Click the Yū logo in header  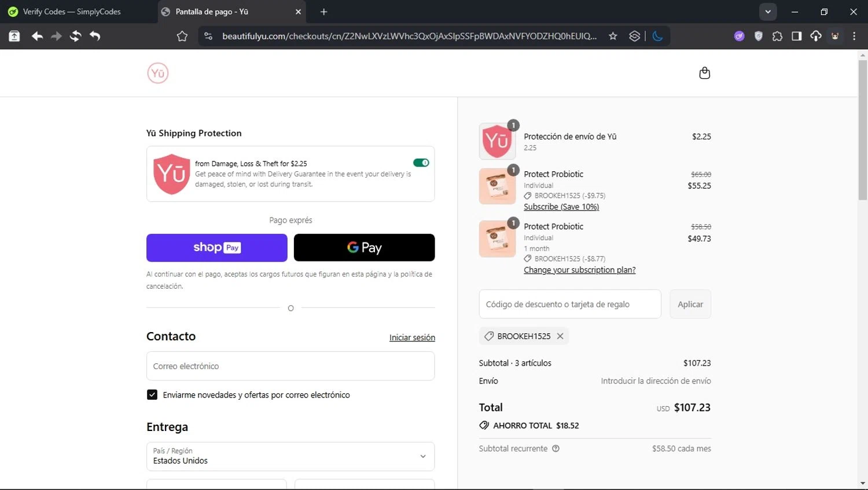157,73
